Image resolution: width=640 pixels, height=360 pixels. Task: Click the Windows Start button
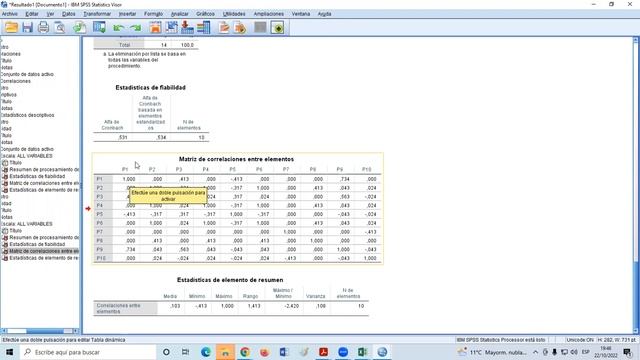pos(9,352)
